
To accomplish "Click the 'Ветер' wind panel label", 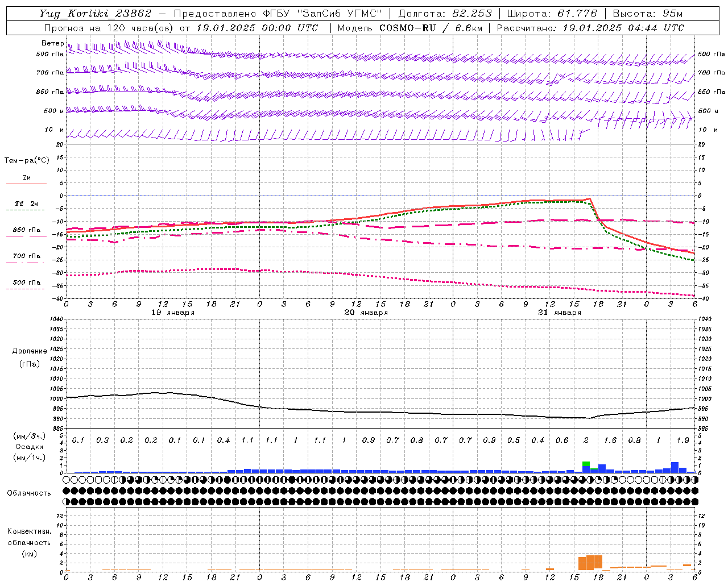I will tap(52, 43).
